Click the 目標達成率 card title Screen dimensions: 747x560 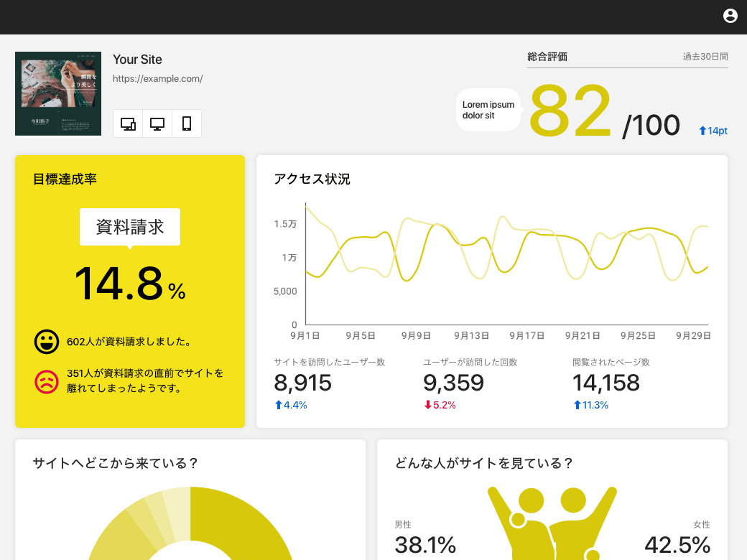coord(65,179)
